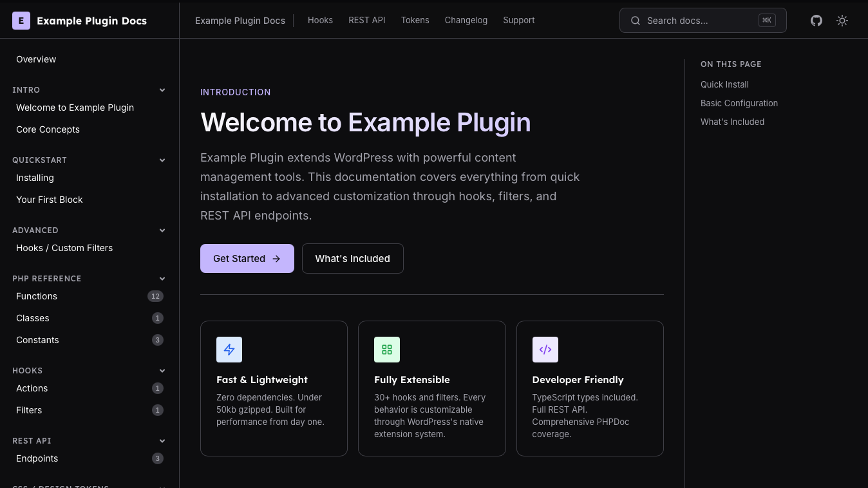This screenshot has height=488, width=868.
Task: Click the 12 badge next to Functions
Action: [x=155, y=296]
